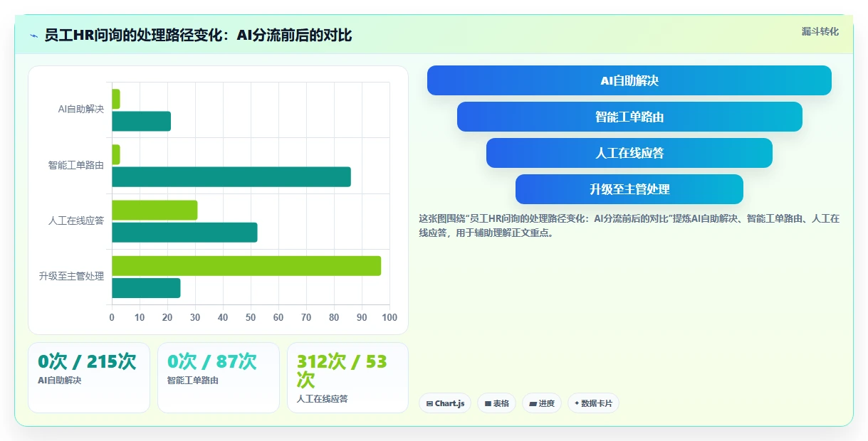Image resolution: width=868 pixels, height=441 pixels.
Task: Click the light green bar for 智能工单路由
Action: coord(116,154)
